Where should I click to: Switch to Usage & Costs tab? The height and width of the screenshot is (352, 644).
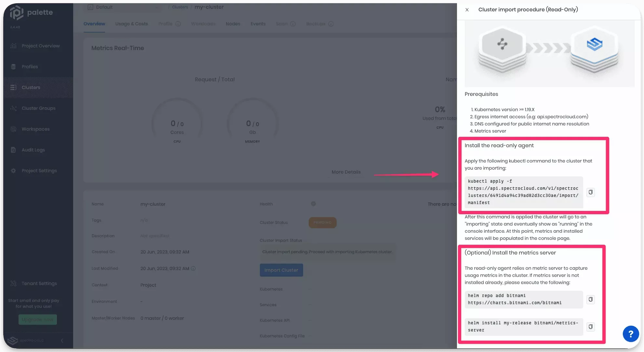coord(131,24)
